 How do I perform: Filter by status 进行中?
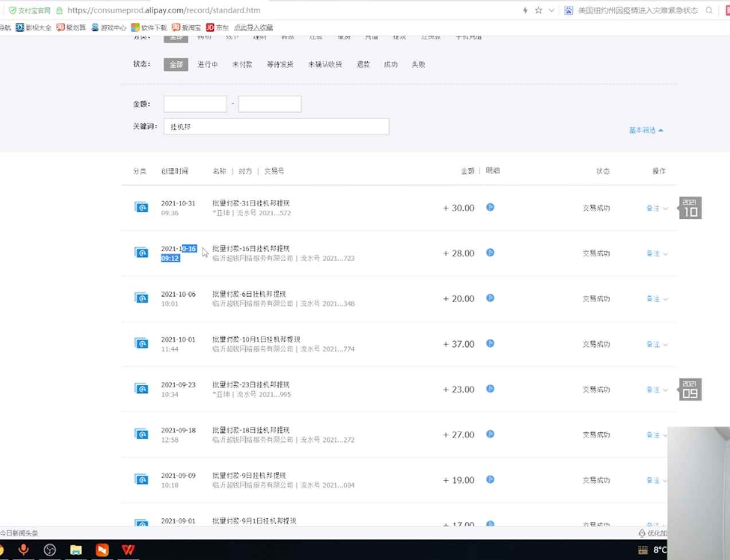pos(207,64)
